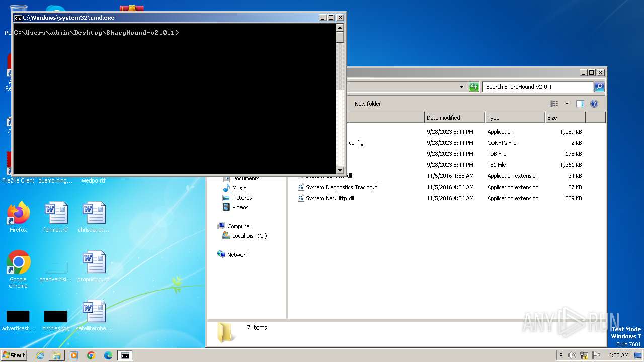Select System.Net.Http.dll file
Image resolution: width=644 pixels, height=362 pixels.
[330, 198]
